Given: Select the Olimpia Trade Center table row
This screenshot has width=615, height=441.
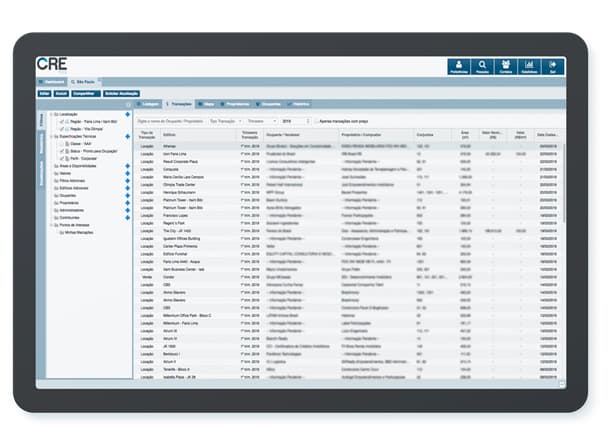Looking at the screenshot, I should click(x=349, y=185).
